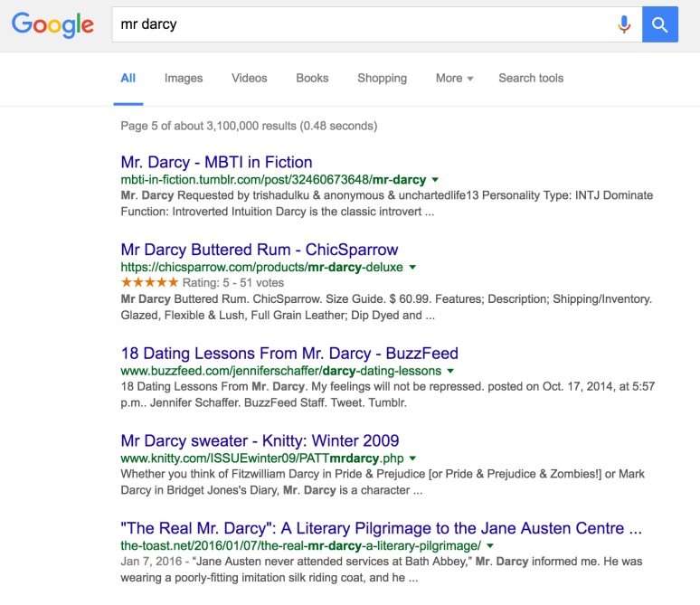Click snippet mentioning "Bridget Jones's Diary"

[383, 482]
